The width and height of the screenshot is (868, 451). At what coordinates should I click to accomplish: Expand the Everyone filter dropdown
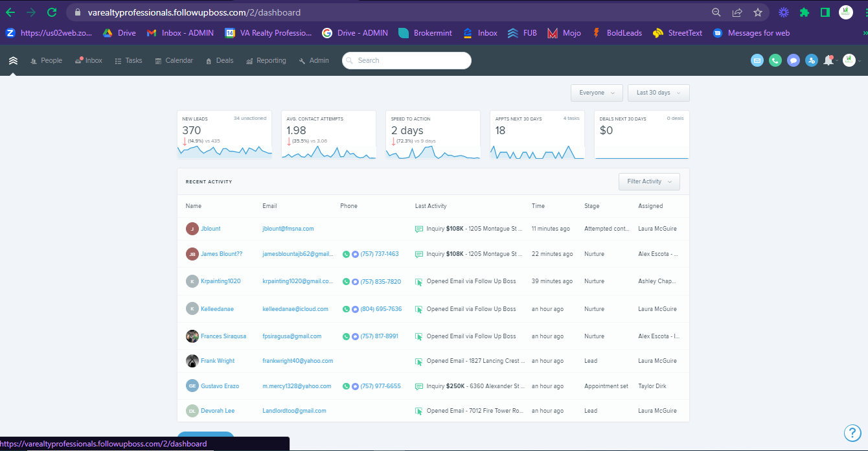click(597, 93)
